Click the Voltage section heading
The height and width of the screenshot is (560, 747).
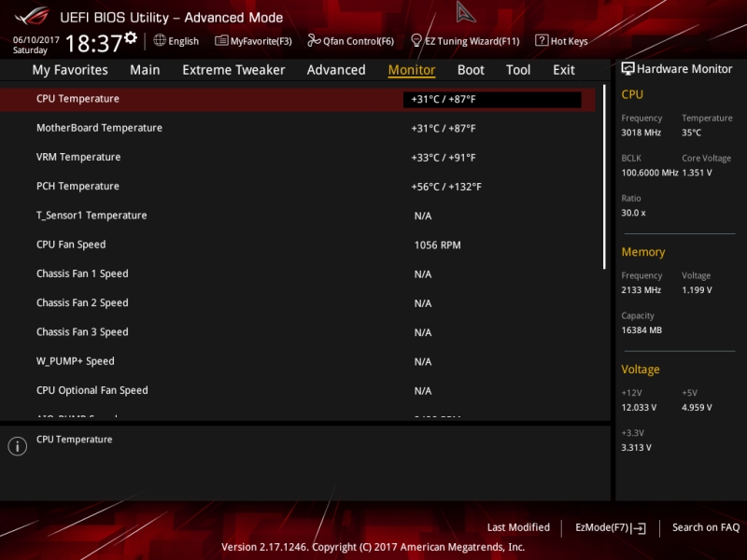click(x=641, y=370)
